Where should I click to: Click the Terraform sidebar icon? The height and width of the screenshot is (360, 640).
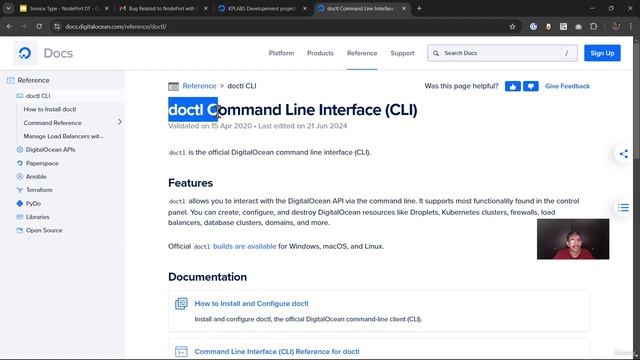(x=20, y=190)
